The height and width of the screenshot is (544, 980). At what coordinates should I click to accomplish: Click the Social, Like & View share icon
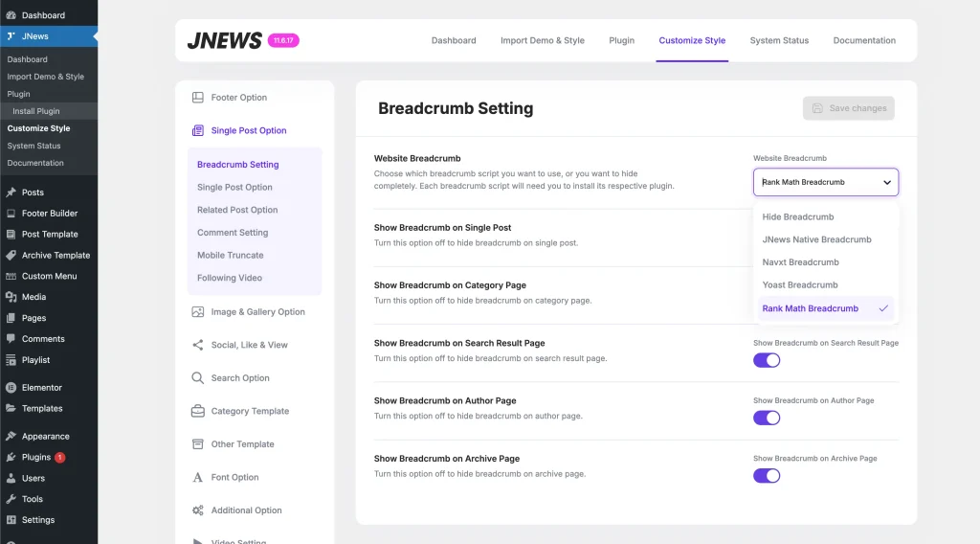pyautogui.click(x=198, y=345)
